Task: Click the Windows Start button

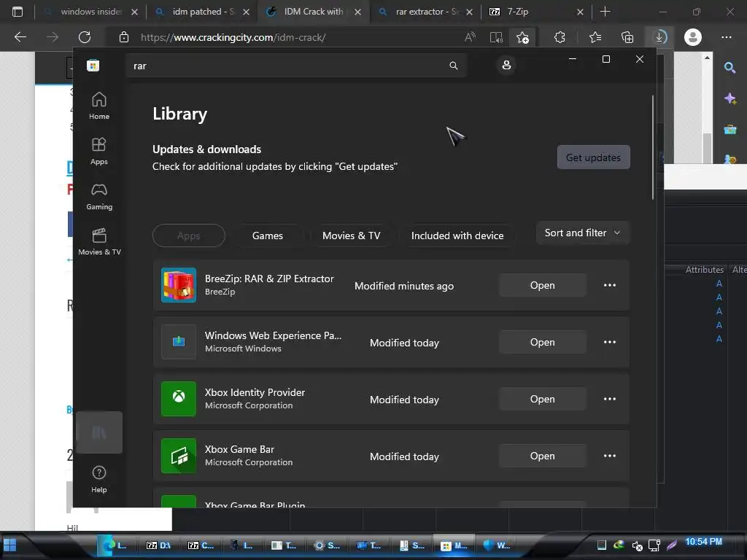Action: coord(9,545)
